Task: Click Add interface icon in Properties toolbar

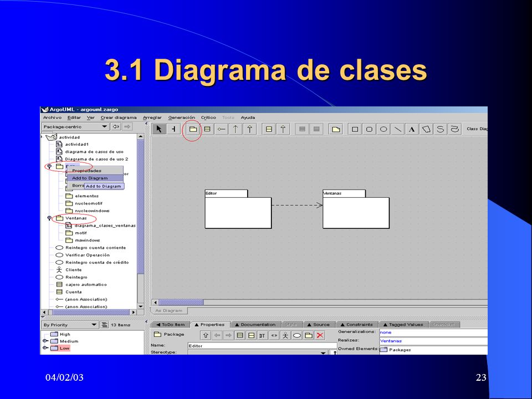Action: pos(252,336)
